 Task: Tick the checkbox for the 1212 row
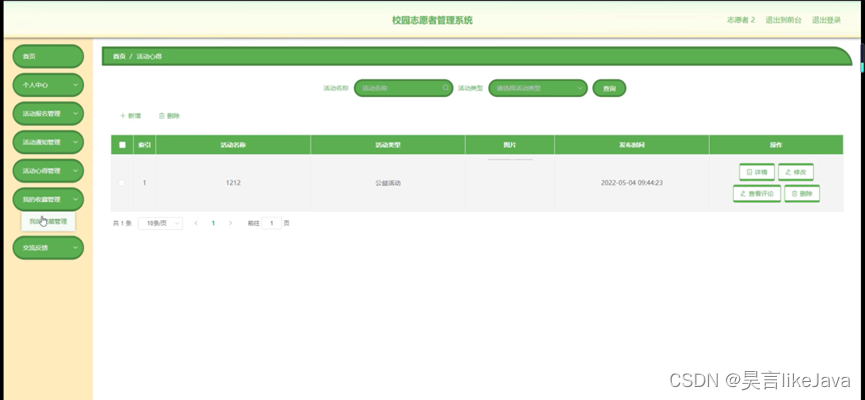click(x=122, y=183)
